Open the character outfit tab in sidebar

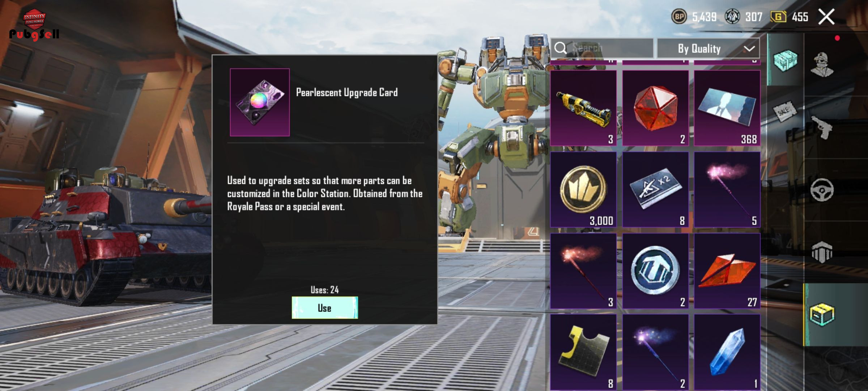tap(822, 65)
